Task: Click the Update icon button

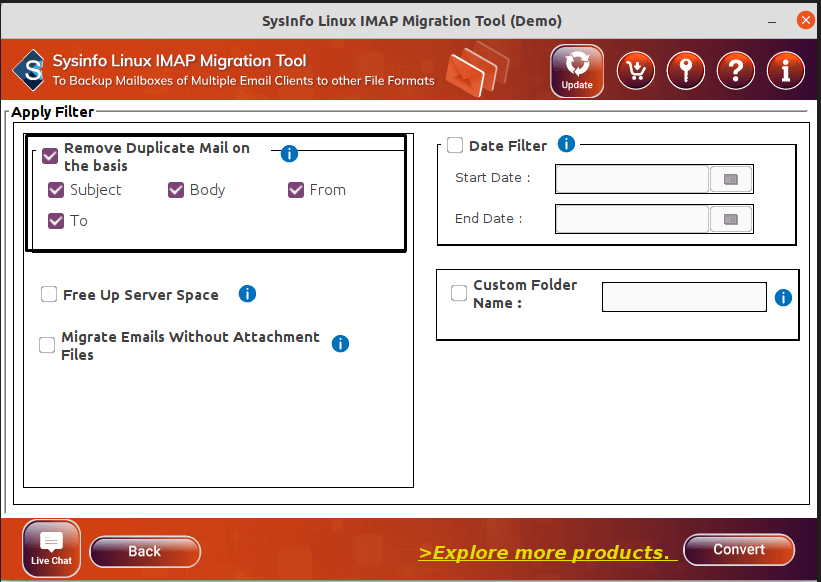Action: pyautogui.click(x=577, y=71)
